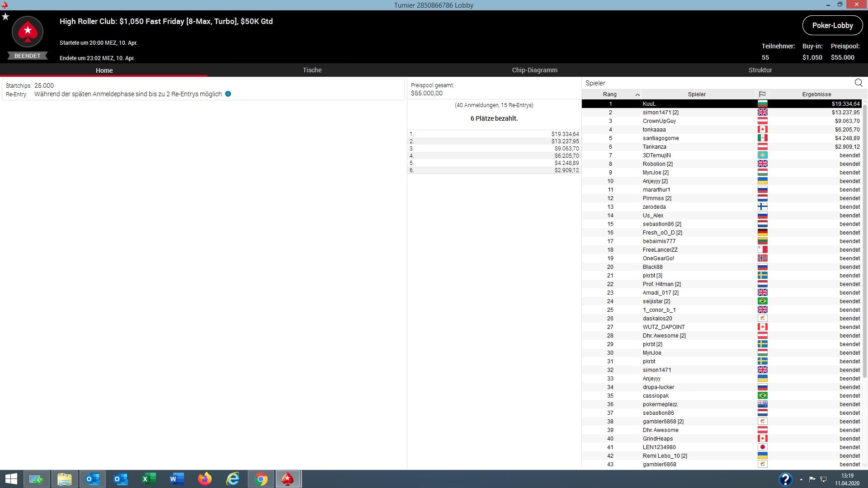Screen dimensions: 868x488
Task: Sort by Ergebnisse column header
Action: [816, 94]
